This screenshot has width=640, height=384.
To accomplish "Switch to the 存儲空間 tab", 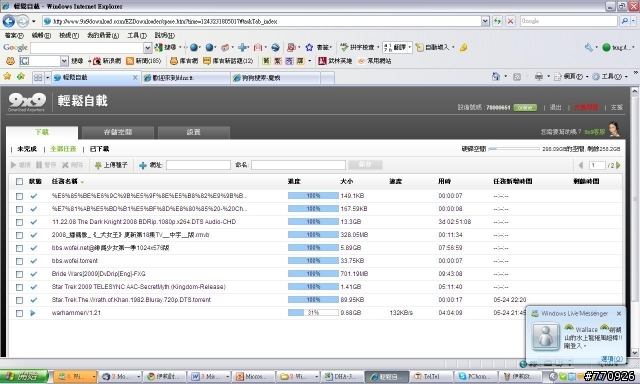I will tap(118, 132).
